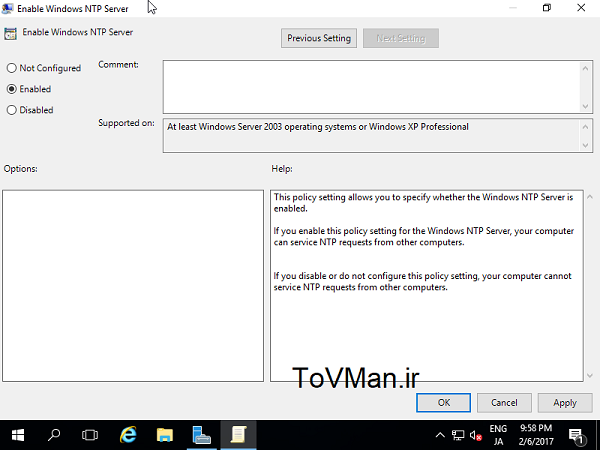Confirm with the OK button

[443, 403]
